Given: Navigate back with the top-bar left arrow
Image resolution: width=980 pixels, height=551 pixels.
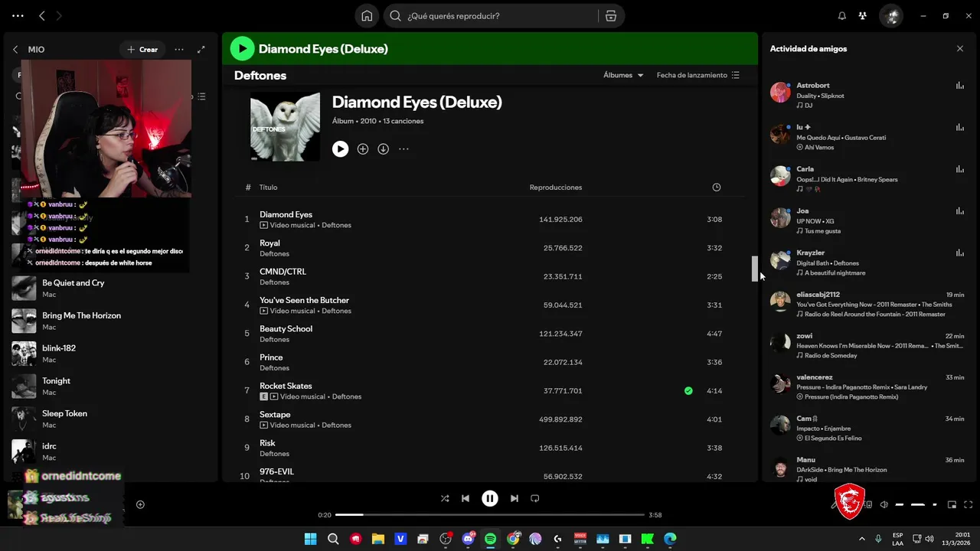Looking at the screenshot, I should pos(42,16).
